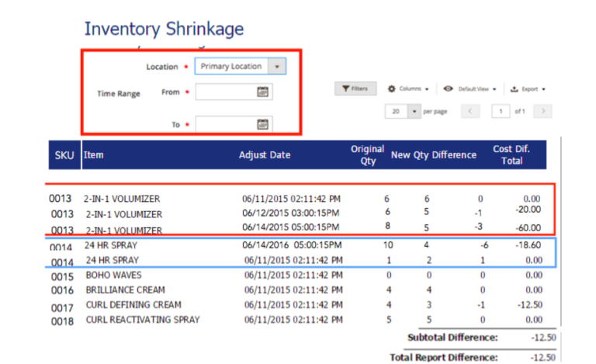The height and width of the screenshot is (364, 596).
Task: Click the -20.00 cost difference value
Action: pyautogui.click(x=528, y=210)
